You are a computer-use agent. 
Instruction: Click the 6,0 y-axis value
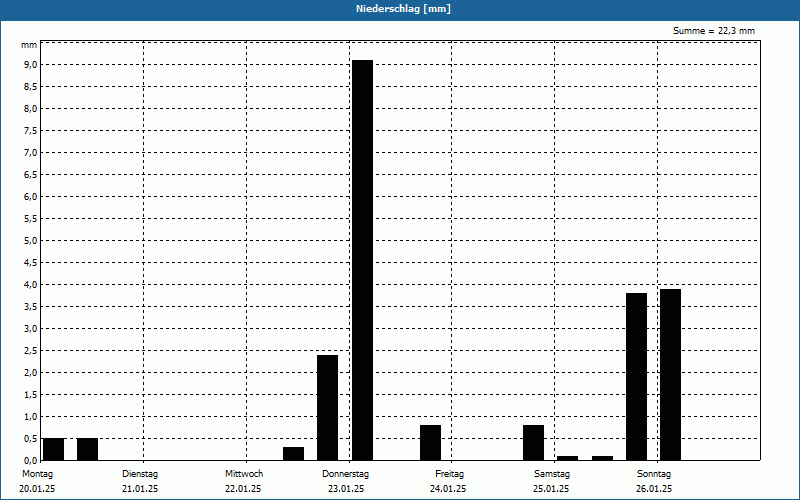(30, 197)
